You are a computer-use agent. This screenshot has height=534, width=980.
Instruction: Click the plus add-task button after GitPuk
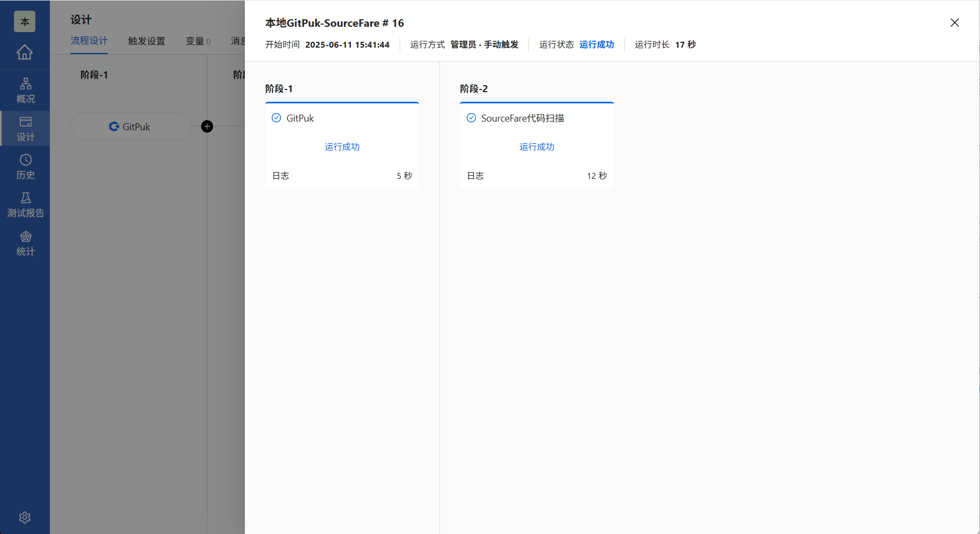(x=207, y=126)
